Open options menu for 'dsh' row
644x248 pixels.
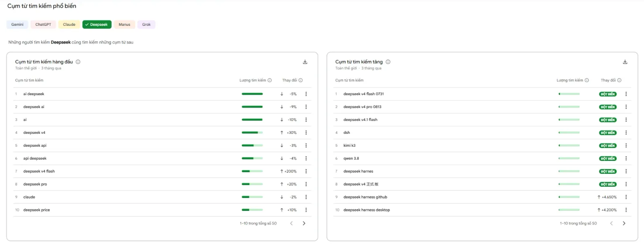pyautogui.click(x=626, y=133)
